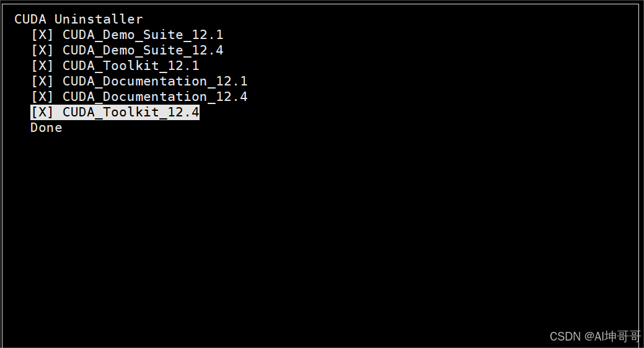Select the CUDA_Demo_Suite_12.4 label text

[x=143, y=51]
